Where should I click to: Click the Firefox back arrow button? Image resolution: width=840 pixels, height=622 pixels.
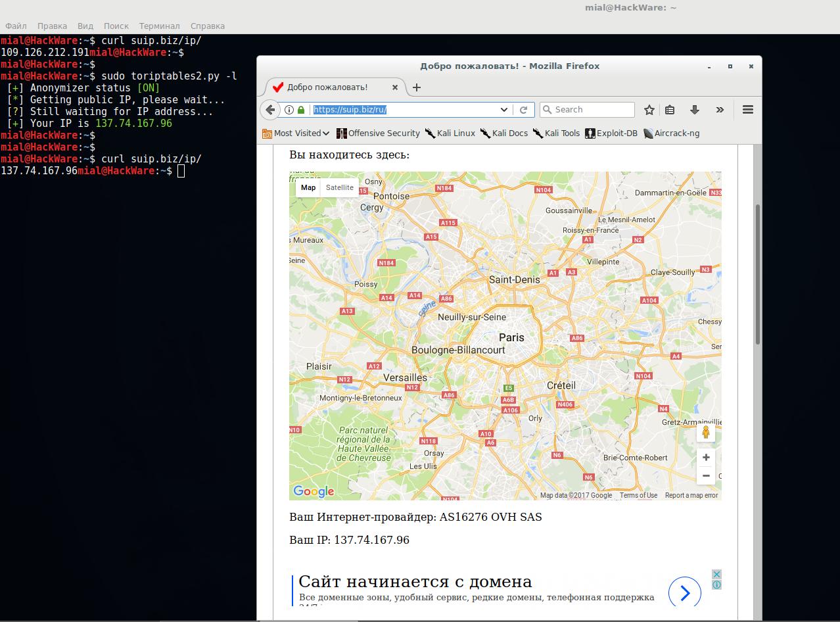(270, 110)
